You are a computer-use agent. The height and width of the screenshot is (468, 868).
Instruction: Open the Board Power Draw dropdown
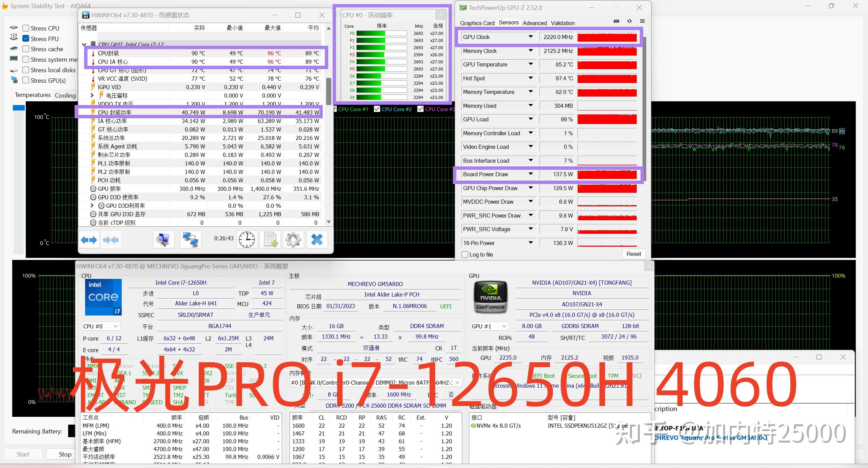tap(531, 174)
